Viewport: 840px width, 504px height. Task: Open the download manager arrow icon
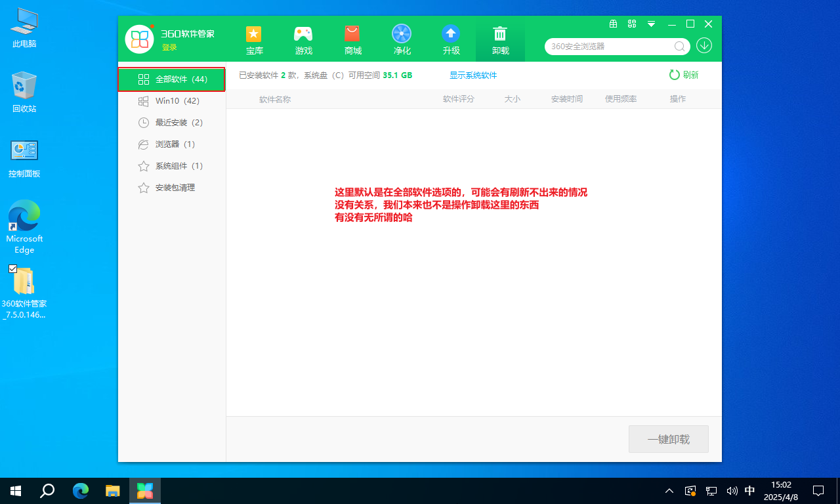click(x=704, y=45)
